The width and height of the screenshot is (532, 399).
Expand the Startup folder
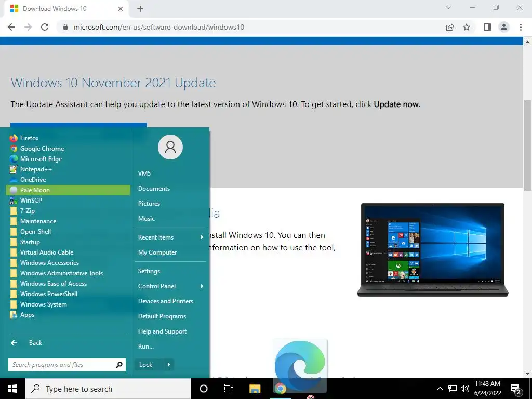pos(68,242)
